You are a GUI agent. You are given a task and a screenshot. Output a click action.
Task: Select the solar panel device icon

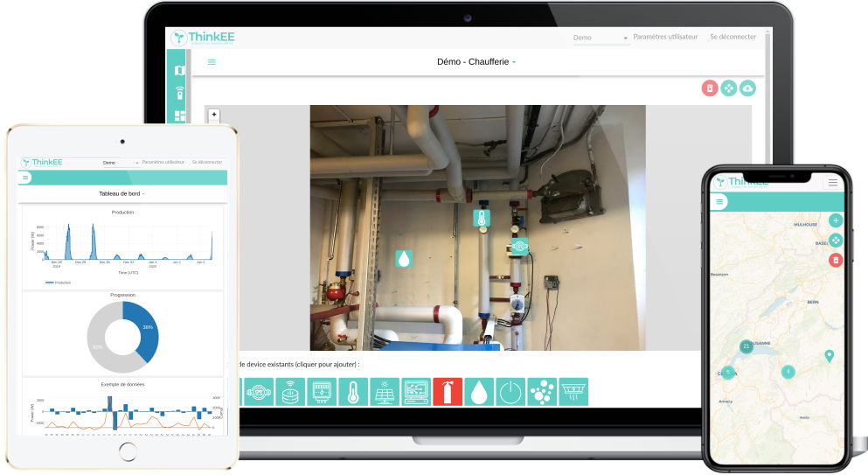pyautogui.click(x=385, y=391)
